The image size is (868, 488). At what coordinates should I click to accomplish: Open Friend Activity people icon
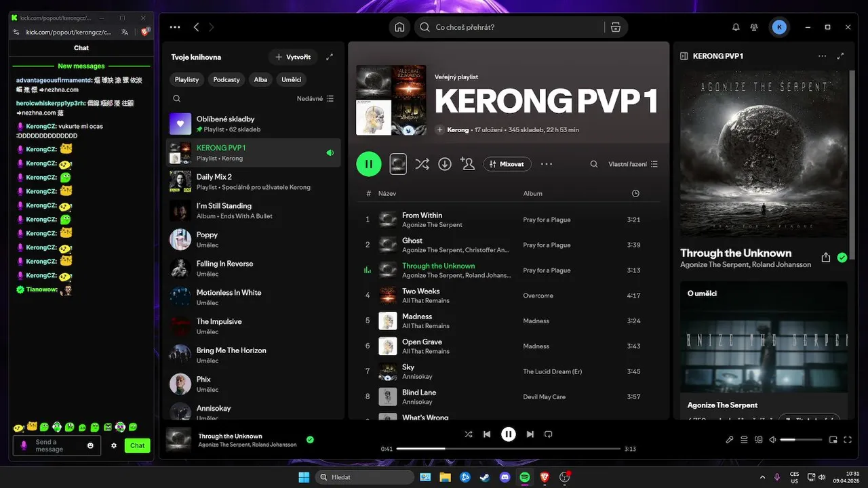[x=754, y=27]
